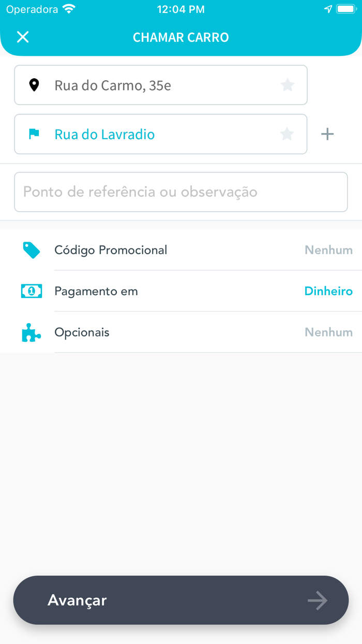362x644 pixels.
Task: Click the pickup location pin icon
Action: pyautogui.click(x=34, y=84)
